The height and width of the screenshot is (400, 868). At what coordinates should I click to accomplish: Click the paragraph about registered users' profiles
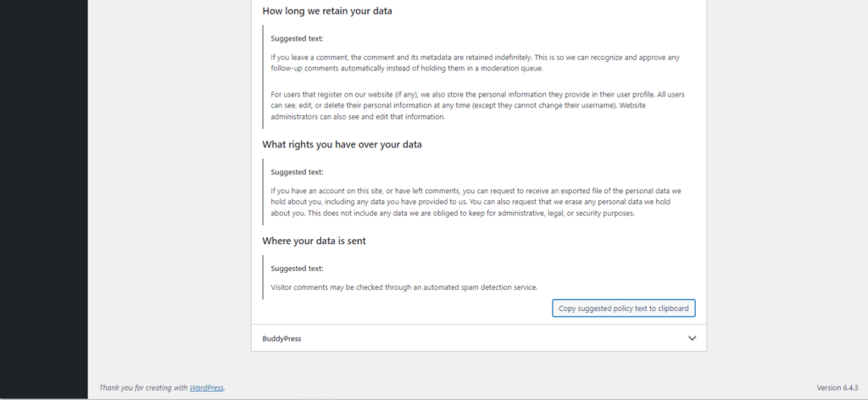pos(475,105)
